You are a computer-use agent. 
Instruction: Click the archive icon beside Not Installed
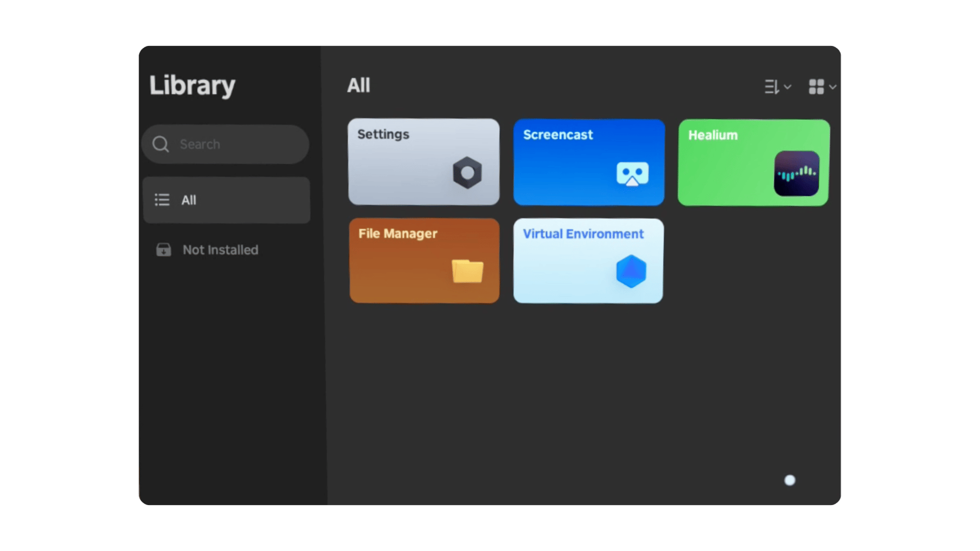(x=164, y=249)
